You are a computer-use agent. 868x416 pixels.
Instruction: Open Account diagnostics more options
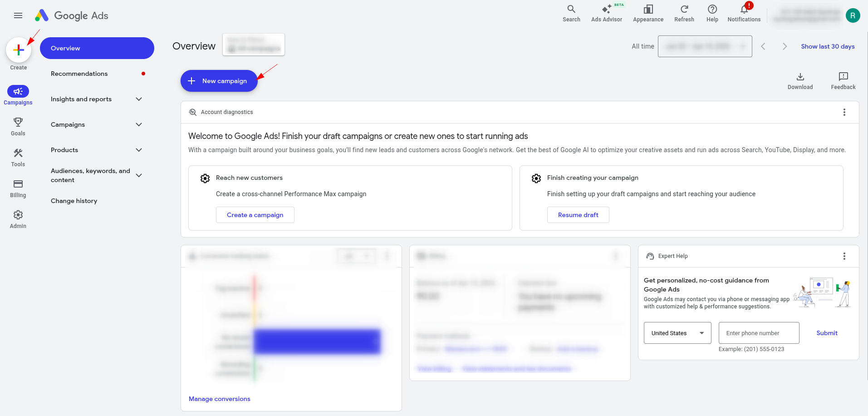tap(844, 112)
